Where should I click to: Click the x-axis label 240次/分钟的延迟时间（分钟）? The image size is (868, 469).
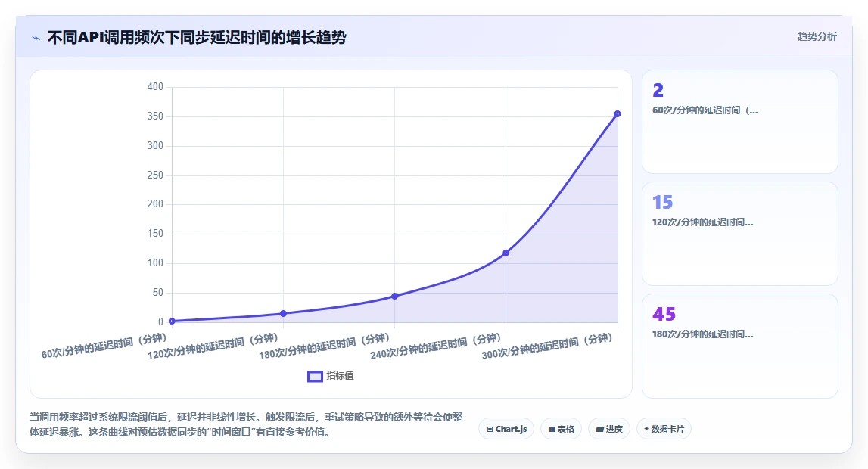[435, 346]
